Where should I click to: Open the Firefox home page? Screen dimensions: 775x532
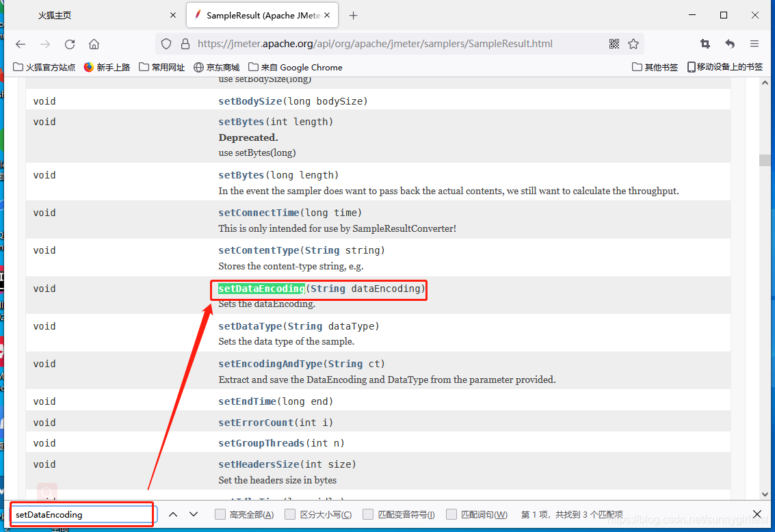click(x=94, y=44)
